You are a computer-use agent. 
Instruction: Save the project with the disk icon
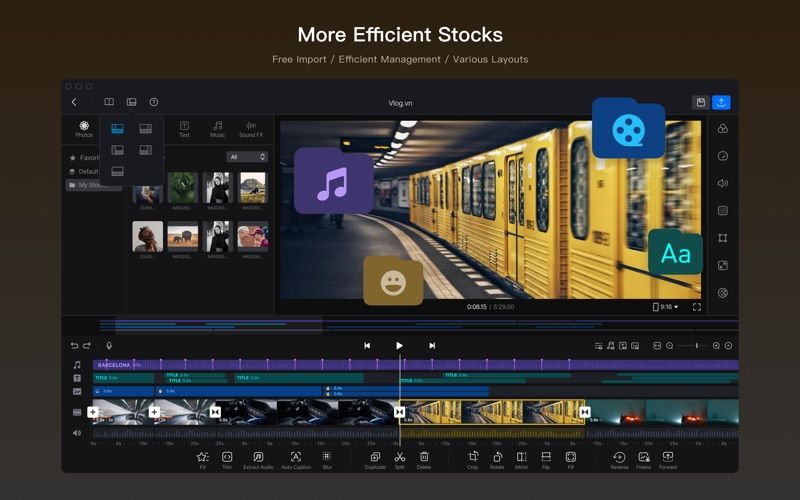click(x=701, y=103)
